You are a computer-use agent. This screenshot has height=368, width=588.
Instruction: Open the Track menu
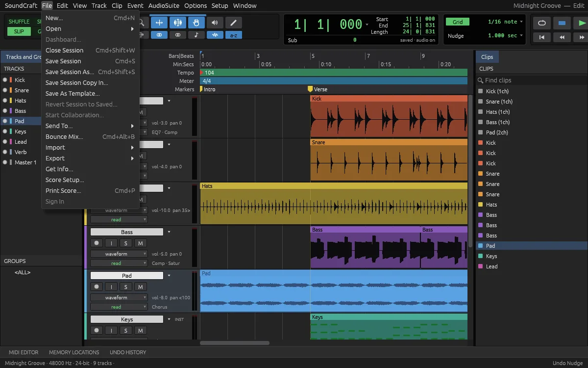[99, 6]
